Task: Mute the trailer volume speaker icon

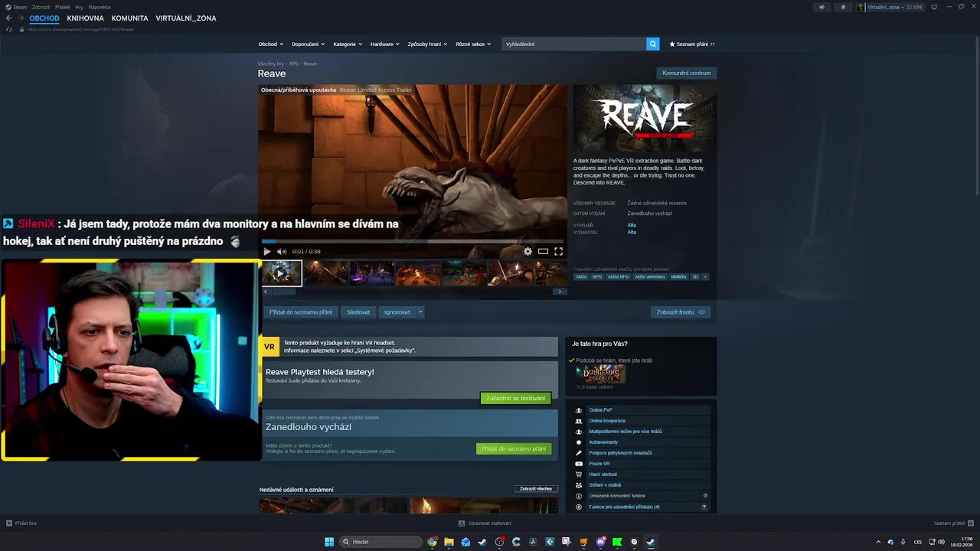Action: pyautogui.click(x=282, y=251)
